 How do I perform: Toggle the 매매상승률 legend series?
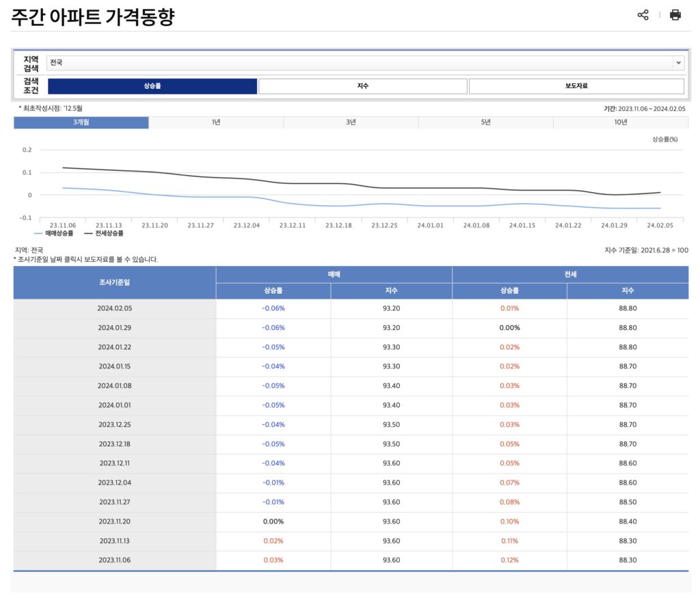pyautogui.click(x=54, y=234)
